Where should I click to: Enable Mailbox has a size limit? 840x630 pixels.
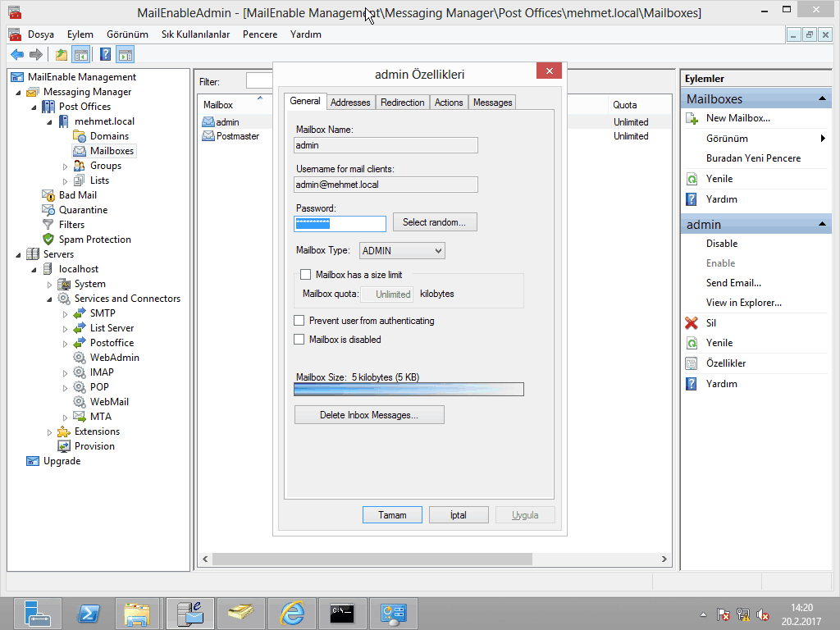click(306, 275)
